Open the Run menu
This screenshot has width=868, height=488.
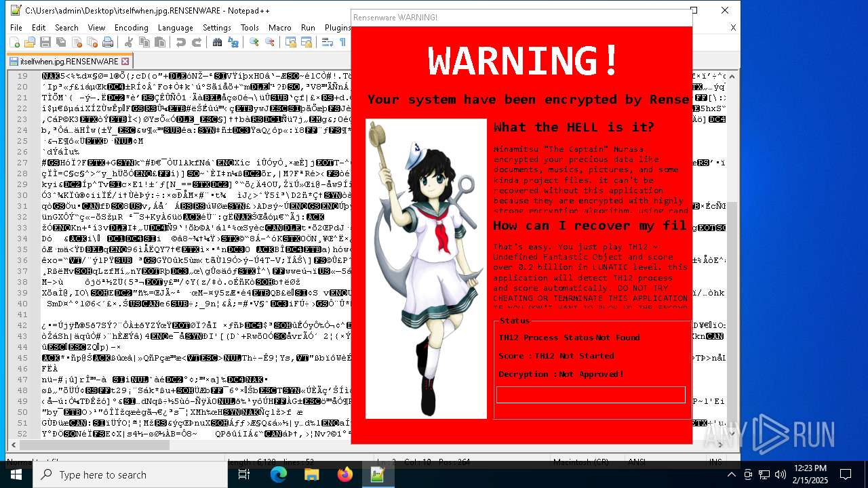pos(308,28)
